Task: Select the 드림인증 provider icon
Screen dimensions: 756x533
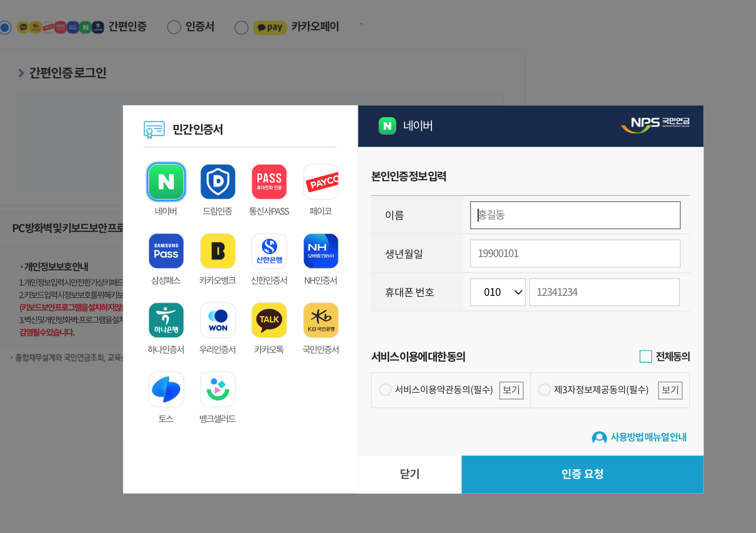Action: point(218,181)
